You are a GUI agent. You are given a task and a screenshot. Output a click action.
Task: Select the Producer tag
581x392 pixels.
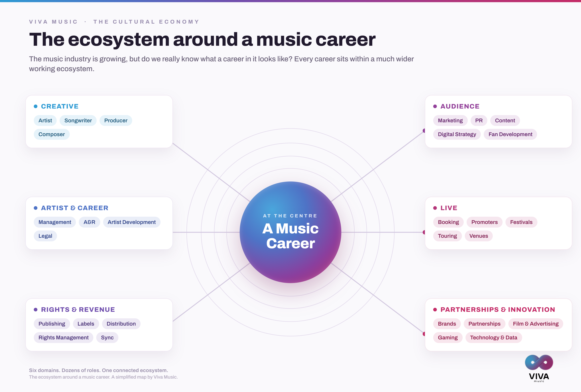[x=116, y=121]
